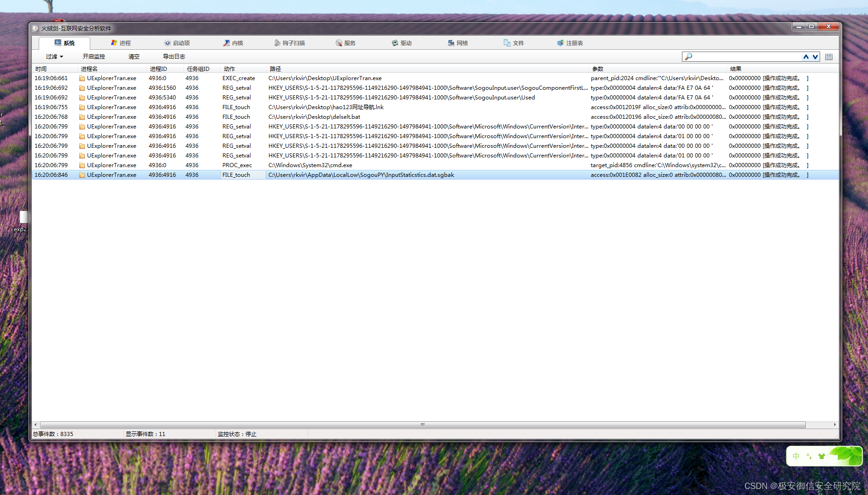The image size is (868, 495).
Task: Click the 驱动 tab icon
Action: (x=395, y=43)
